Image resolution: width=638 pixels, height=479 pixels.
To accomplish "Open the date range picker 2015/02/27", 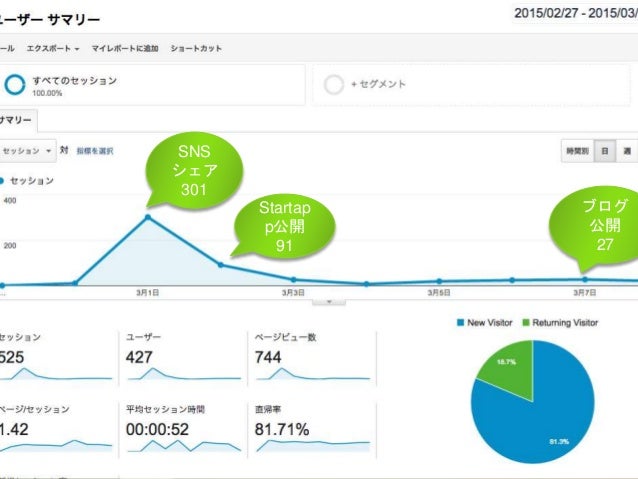I will [x=575, y=13].
